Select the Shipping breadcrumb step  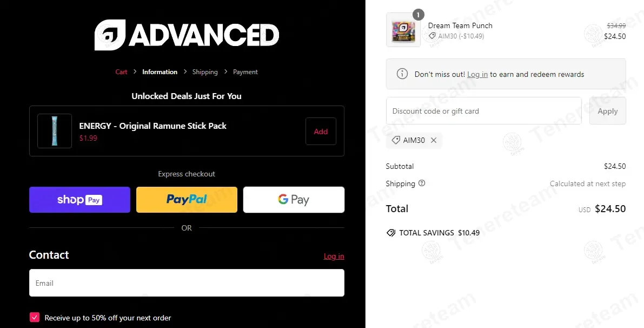205,72
